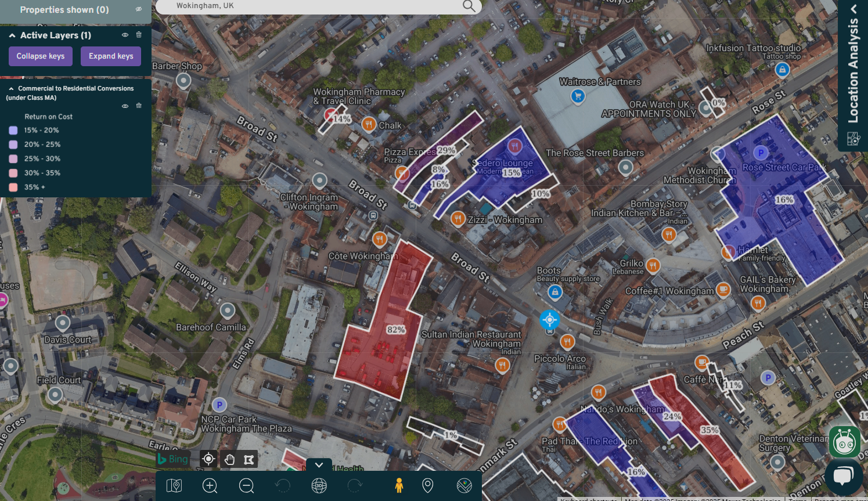The image size is (868, 501).
Task: Open the chat support bubble
Action: [x=844, y=476]
